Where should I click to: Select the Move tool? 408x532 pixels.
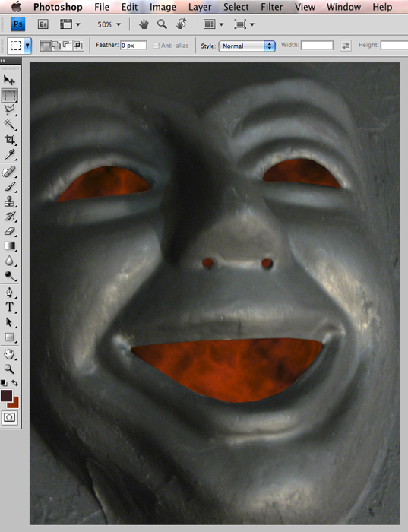click(x=9, y=80)
